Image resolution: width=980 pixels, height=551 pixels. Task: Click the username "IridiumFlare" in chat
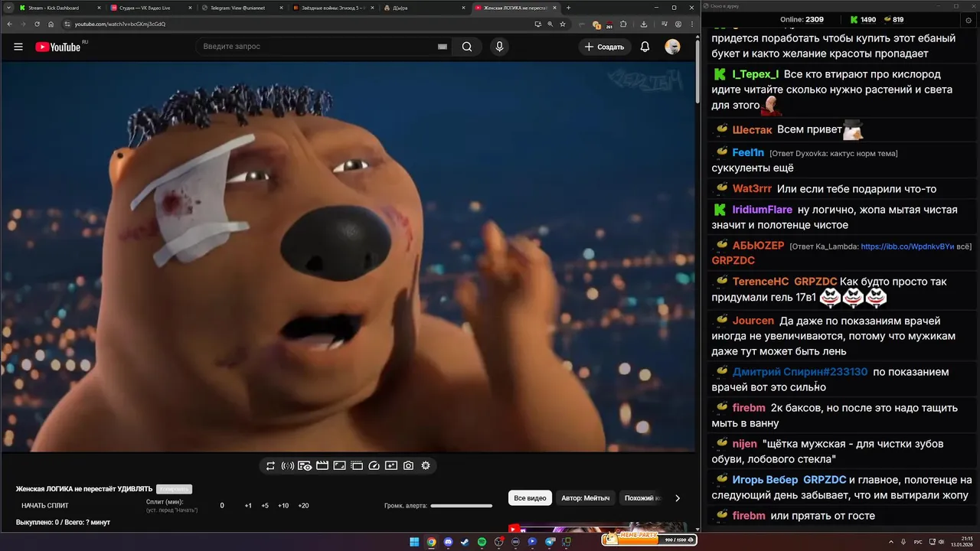point(762,210)
